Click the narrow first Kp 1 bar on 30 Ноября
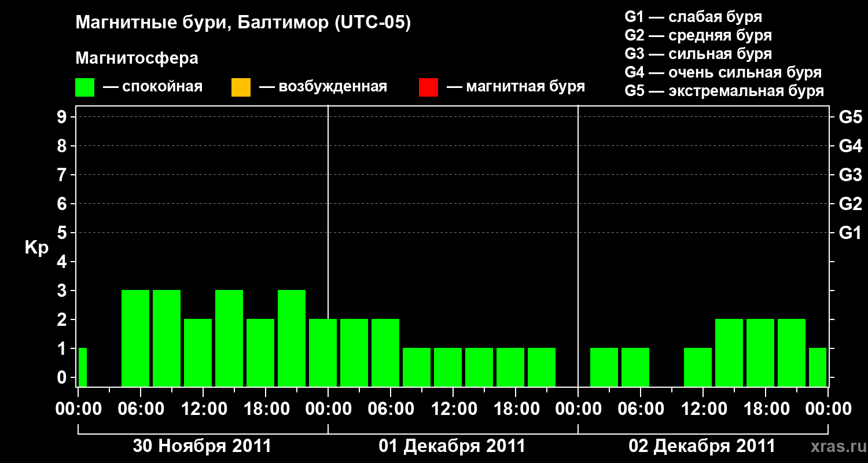The height and width of the screenshot is (463, 868). (82, 367)
